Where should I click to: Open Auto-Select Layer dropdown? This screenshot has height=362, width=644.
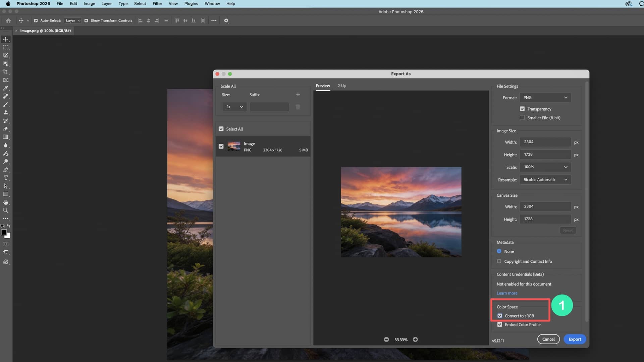[x=73, y=20]
